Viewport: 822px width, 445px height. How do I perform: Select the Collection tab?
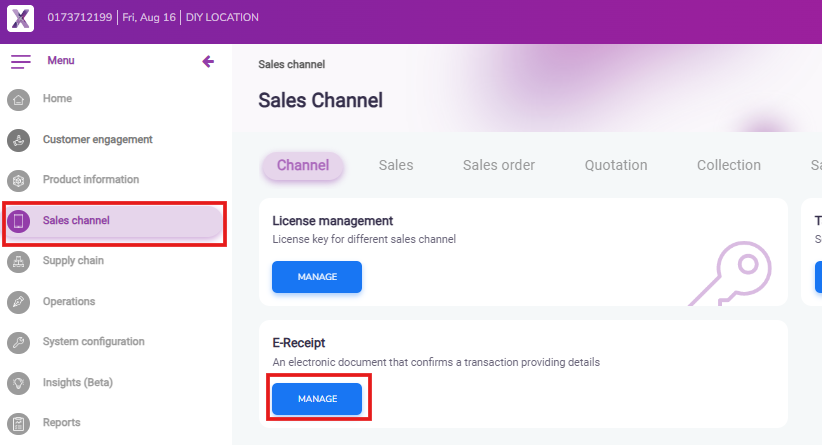[729, 166]
